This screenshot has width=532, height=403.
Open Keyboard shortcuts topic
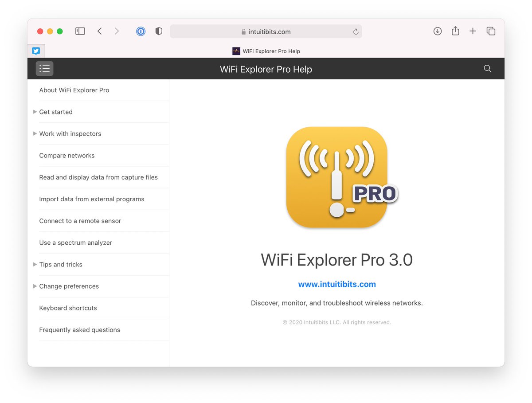[68, 308]
